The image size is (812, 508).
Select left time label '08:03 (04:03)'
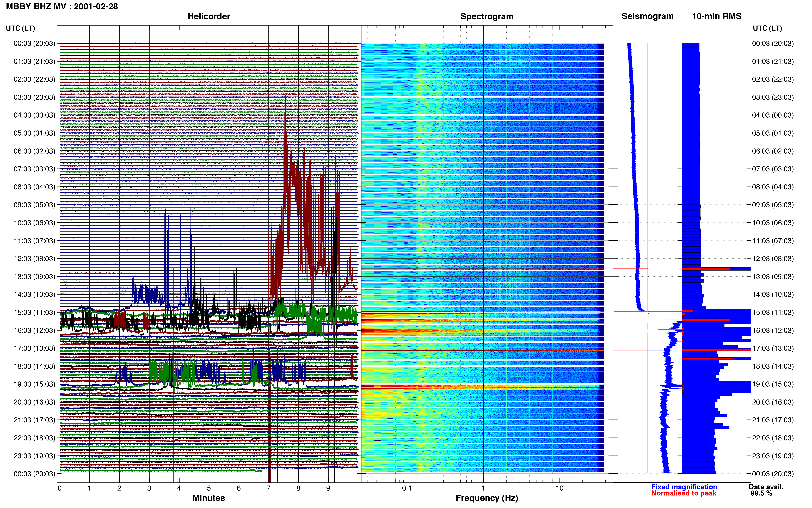tap(34, 187)
